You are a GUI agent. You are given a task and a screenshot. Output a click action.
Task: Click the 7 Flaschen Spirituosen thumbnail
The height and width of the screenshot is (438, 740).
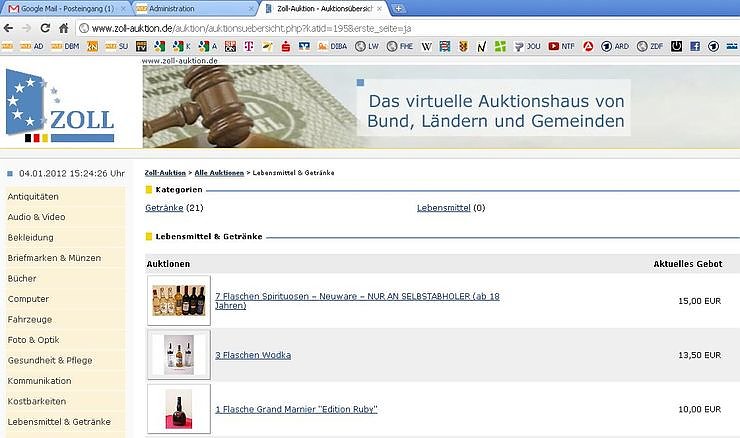[178, 301]
